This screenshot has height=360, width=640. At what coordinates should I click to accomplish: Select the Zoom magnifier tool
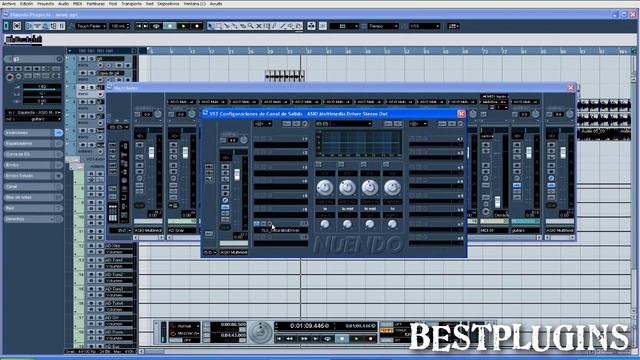click(251, 26)
